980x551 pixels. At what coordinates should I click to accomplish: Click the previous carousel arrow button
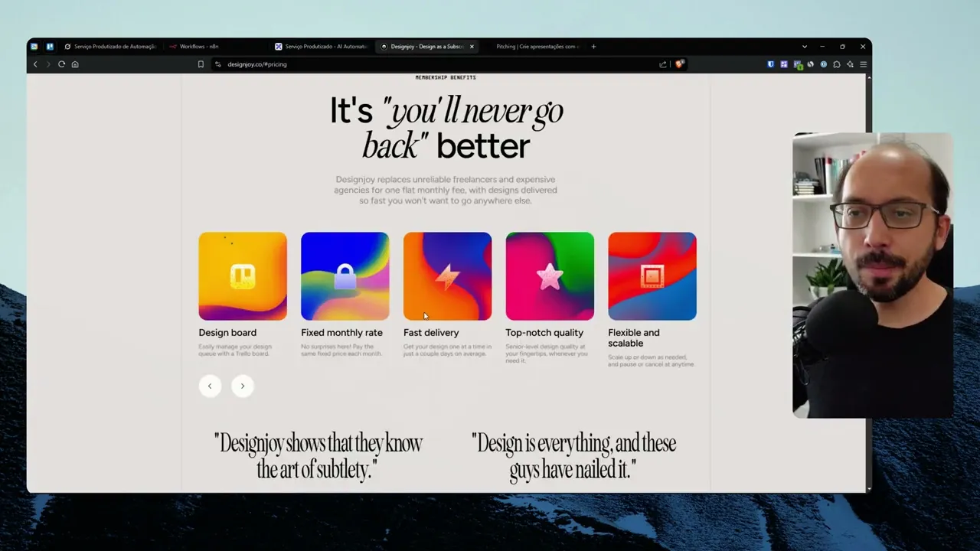(x=210, y=386)
